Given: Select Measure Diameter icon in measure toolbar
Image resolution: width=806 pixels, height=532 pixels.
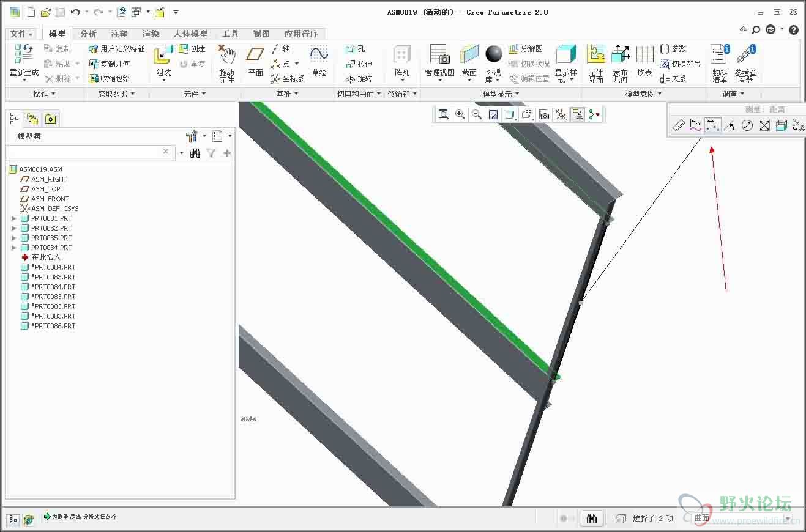Looking at the screenshot, I should click(x=747, y=125).
